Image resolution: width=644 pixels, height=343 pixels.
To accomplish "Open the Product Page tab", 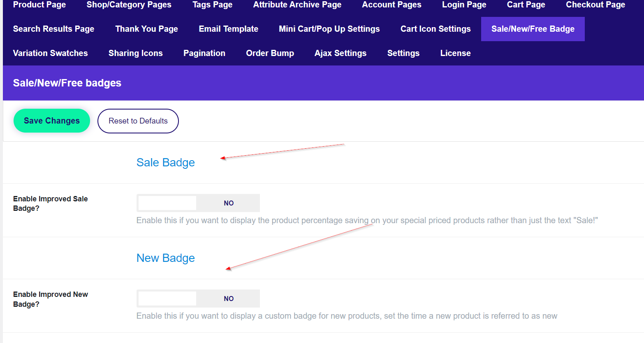I will pyautogui.click(x=39, y=5).
